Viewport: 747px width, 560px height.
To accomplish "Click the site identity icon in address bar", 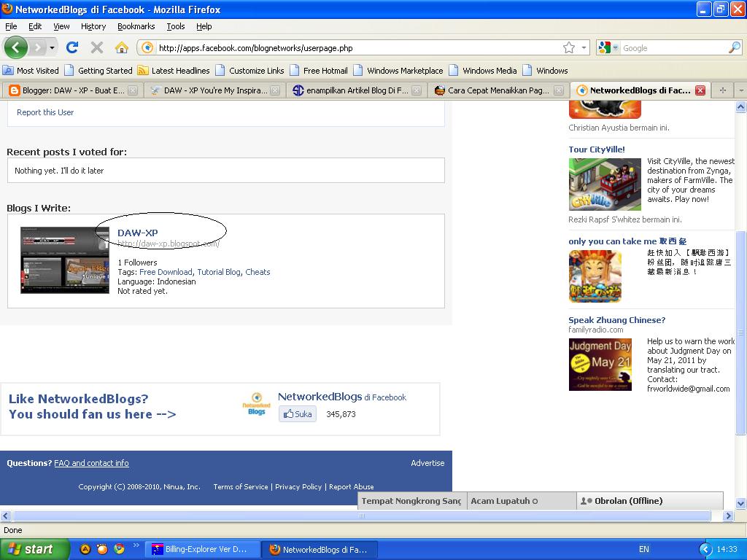I will (147, 47).
